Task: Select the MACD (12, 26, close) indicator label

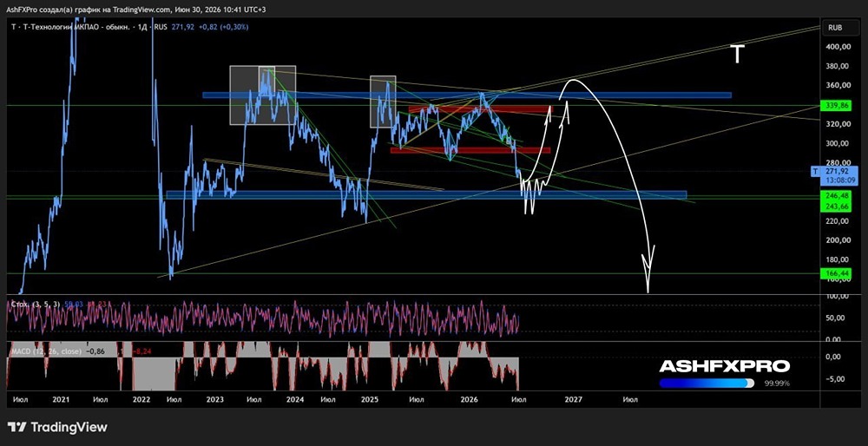Action: point(45,351)
